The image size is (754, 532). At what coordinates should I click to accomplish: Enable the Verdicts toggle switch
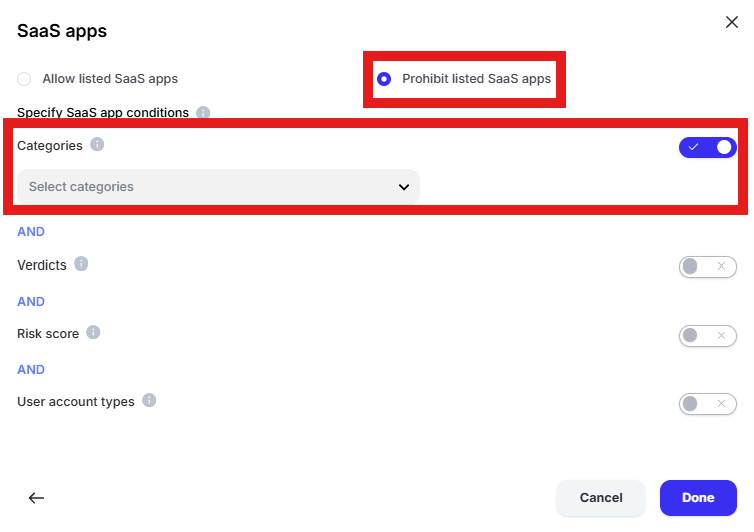click(x=707, y=266)
